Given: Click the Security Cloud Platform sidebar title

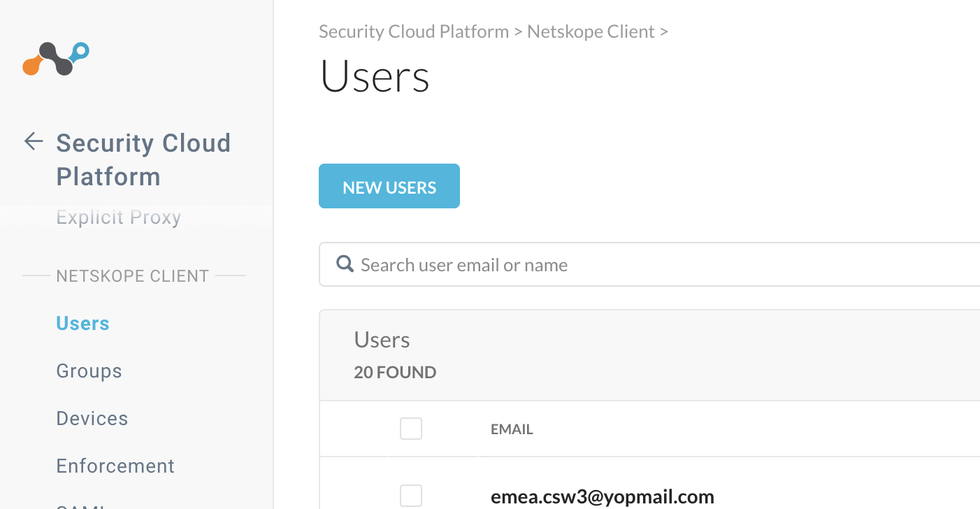Looking at the screenshot, I should [x=143, y=159].
